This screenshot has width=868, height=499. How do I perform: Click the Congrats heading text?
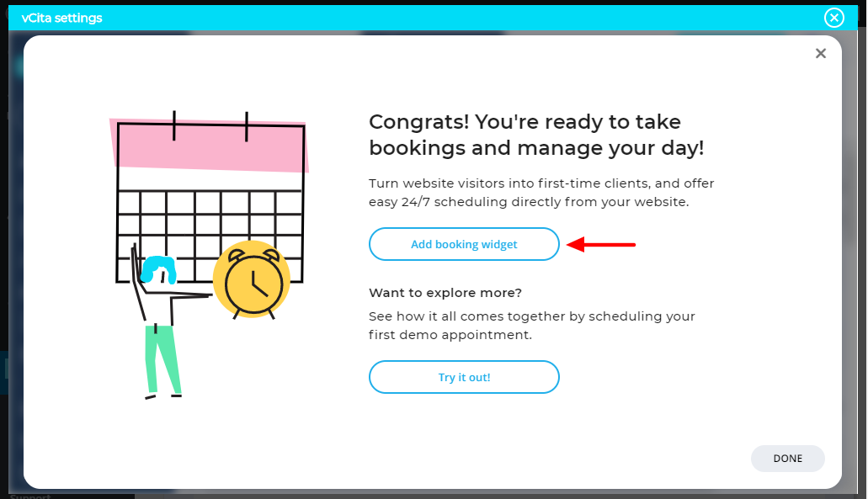coord(536,135)
